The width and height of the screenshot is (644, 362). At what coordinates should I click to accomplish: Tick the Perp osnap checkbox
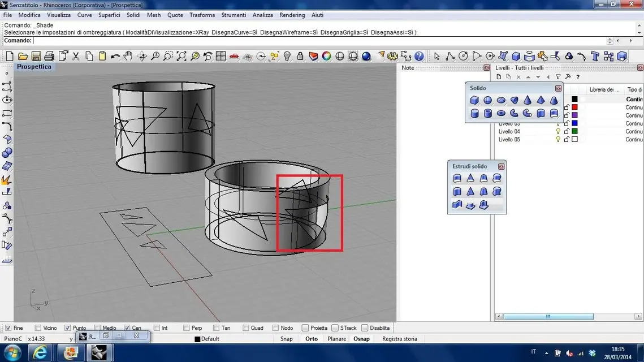(x=187, y=328)
